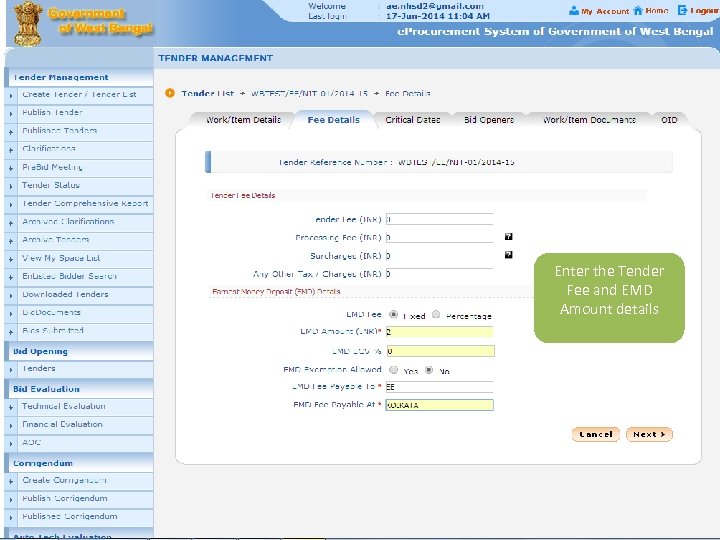Image resolution: width=720 pixels, height=540 pixels.
Task: Click the WBTEST/EE/NIT-01/2014-15 breadcrumb link
Action: tap(309, 93)
